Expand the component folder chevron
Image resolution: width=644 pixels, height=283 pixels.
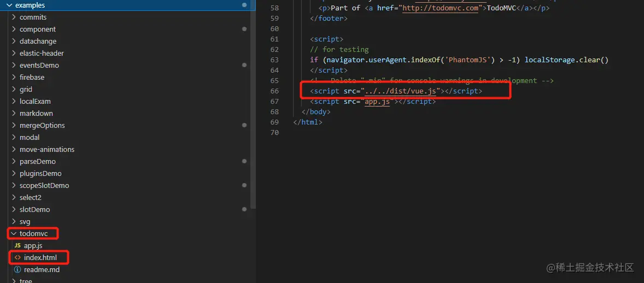coord(14,29)
